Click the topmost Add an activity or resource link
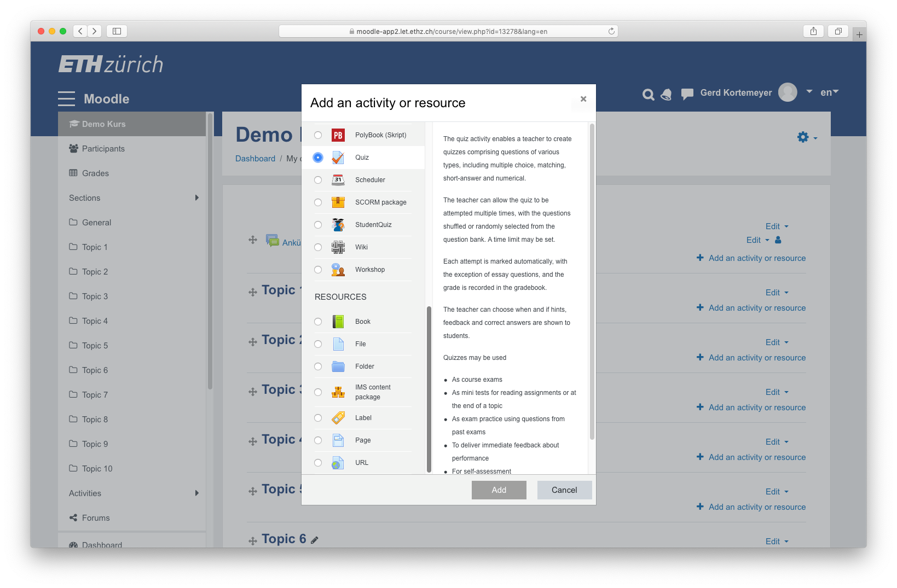Image resolution: width=897 pixels, height=588 pixels. coord(751,258)
